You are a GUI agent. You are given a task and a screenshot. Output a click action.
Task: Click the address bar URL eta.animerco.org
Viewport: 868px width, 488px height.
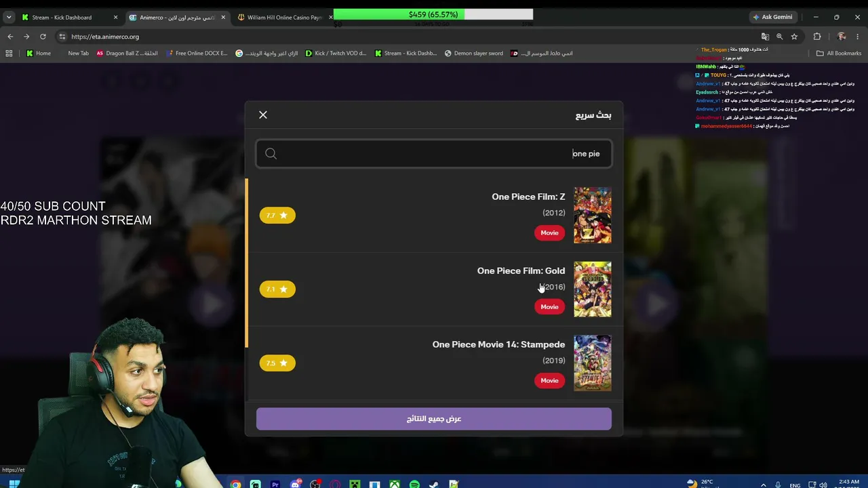point(105,37)
